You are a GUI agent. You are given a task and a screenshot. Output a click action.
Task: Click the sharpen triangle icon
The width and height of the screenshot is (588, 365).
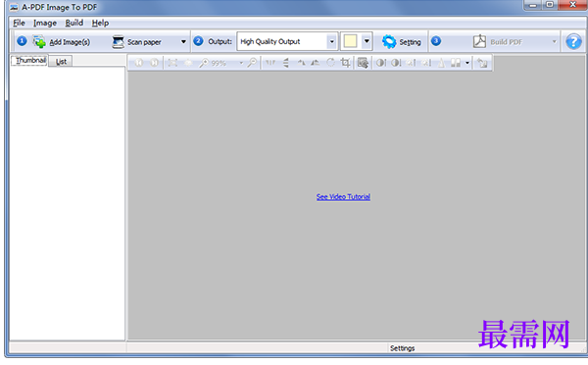441,63
